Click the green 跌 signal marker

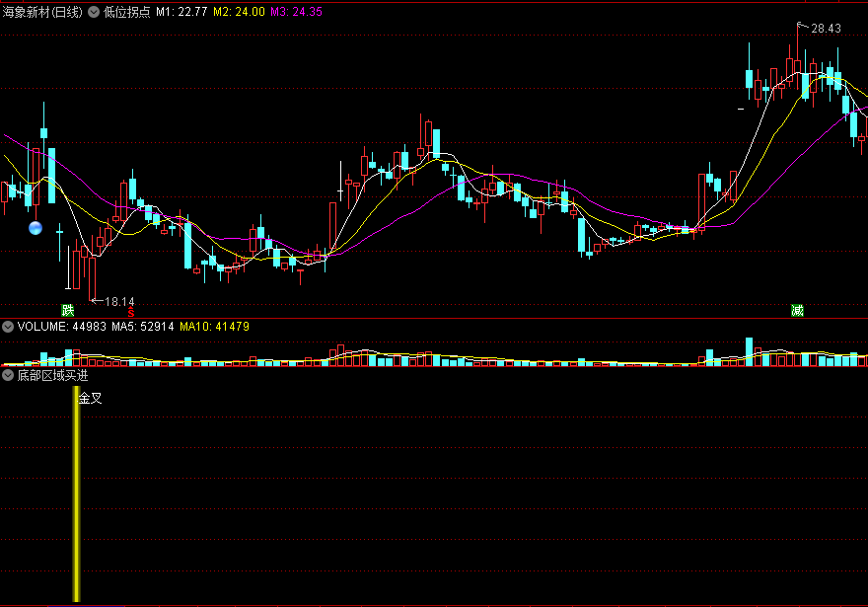pos(67,310)
